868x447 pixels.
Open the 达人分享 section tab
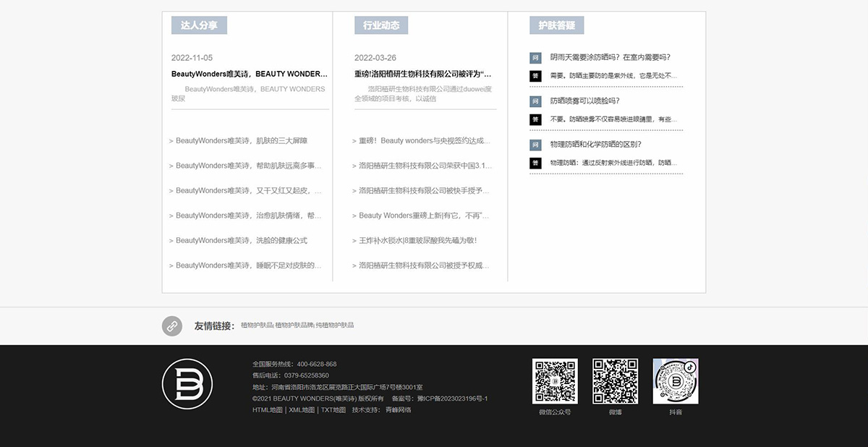pyautogui.click(x=199, y=25)
